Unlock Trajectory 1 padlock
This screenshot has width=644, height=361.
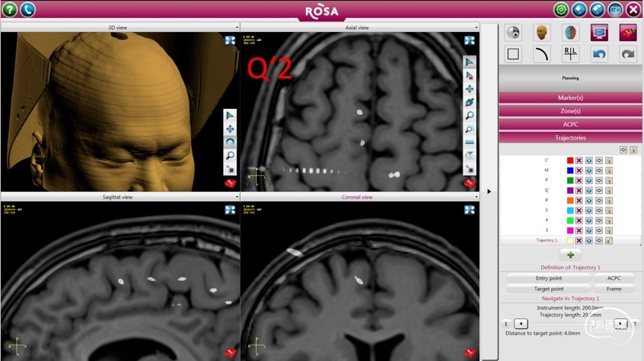[x=609, y=240]
